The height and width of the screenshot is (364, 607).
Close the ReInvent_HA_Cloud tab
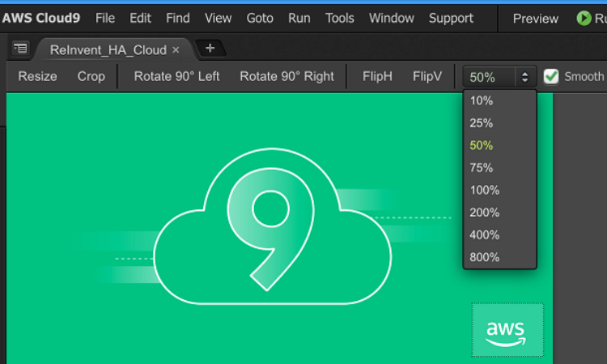click(x=176, y=50)
